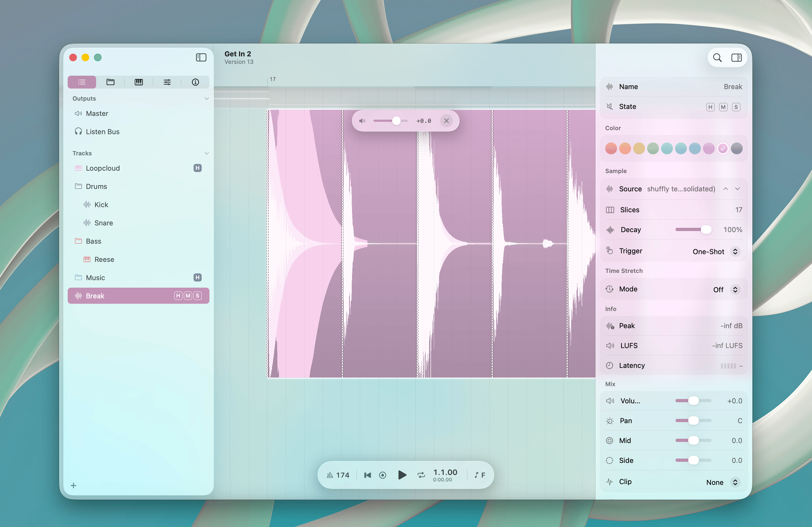The width and height of the screenshot is (812, 527).
Task: Toggle H on the Break track row
Action: 178,296
